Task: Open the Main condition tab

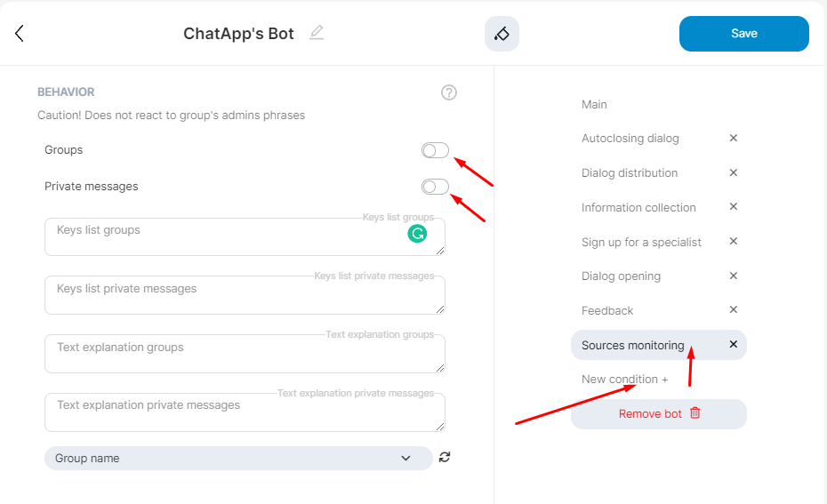Action: click(x=594, y=105)
